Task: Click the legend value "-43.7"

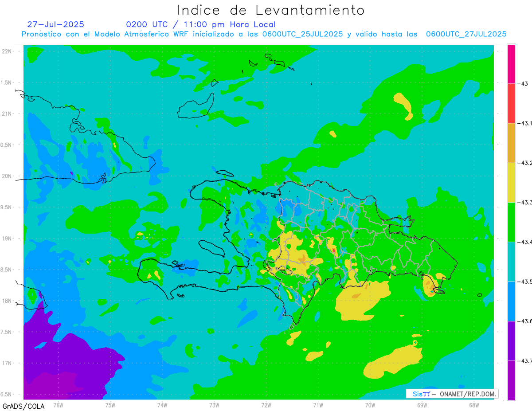Action: tap(525, 360)
